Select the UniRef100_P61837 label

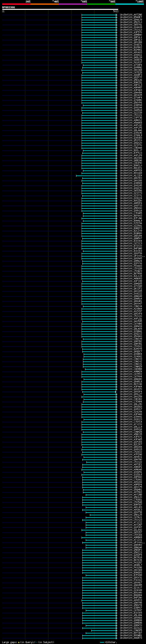(x=131, y=63)
